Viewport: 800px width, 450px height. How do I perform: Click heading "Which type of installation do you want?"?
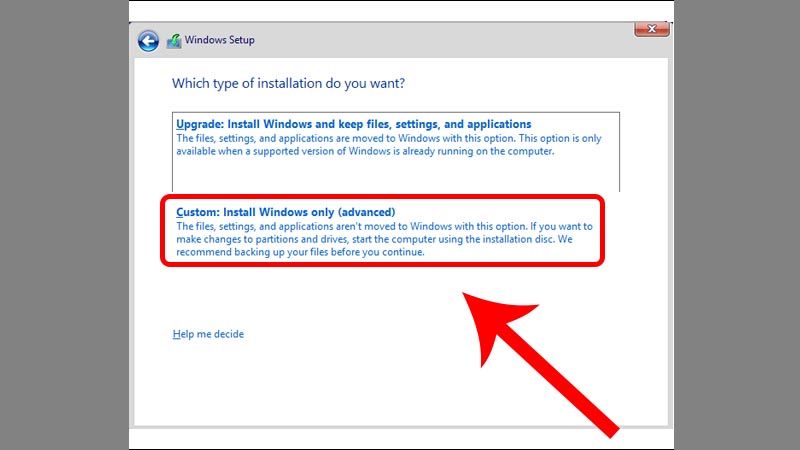click(x=288, y=83)
